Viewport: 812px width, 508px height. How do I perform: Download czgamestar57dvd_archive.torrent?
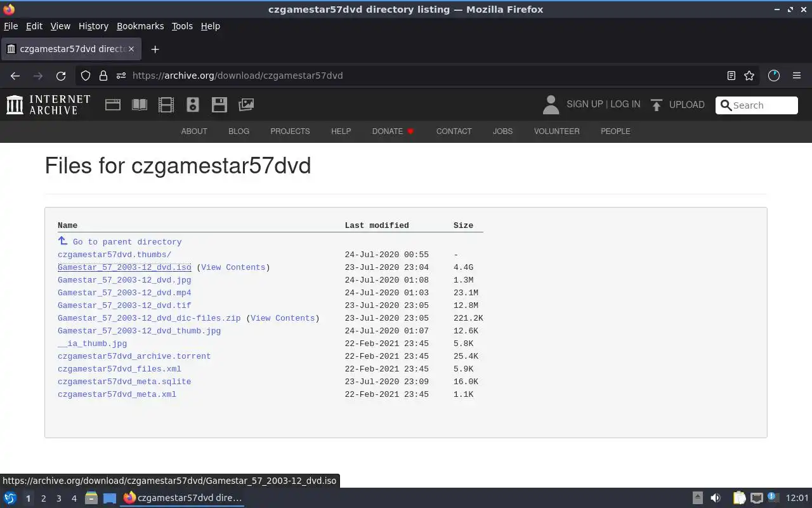click(x=134, y=356)
